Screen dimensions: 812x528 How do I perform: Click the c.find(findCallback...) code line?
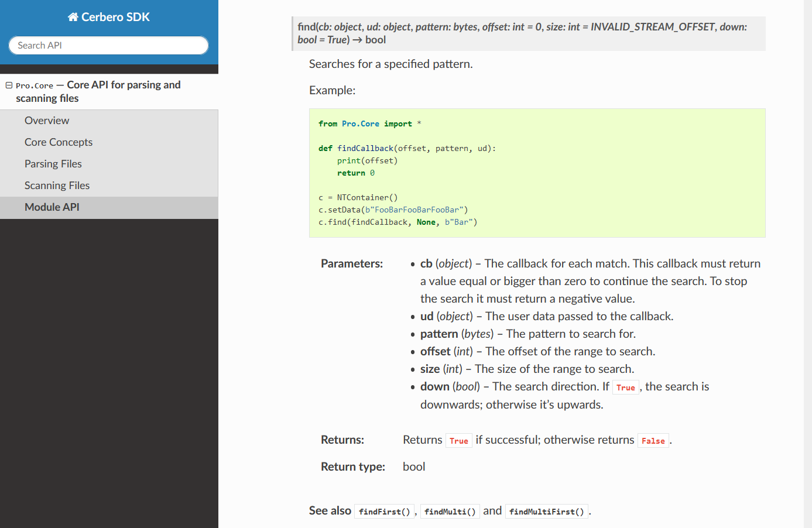[x=398, y=222]
